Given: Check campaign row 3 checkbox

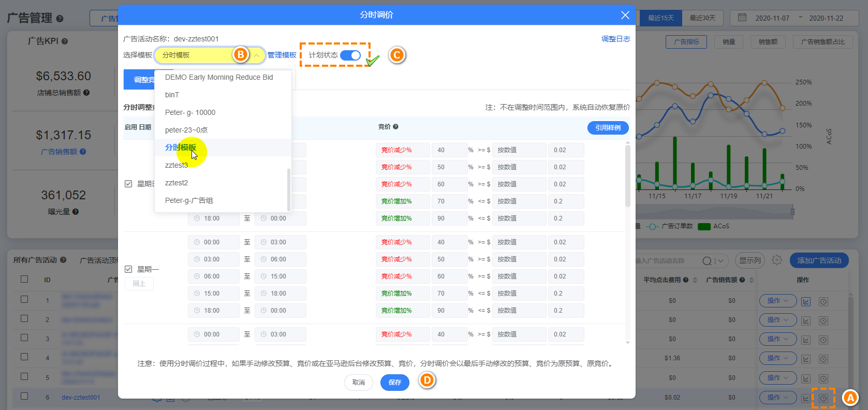Looking at the screenshot, I should [24, 338].
